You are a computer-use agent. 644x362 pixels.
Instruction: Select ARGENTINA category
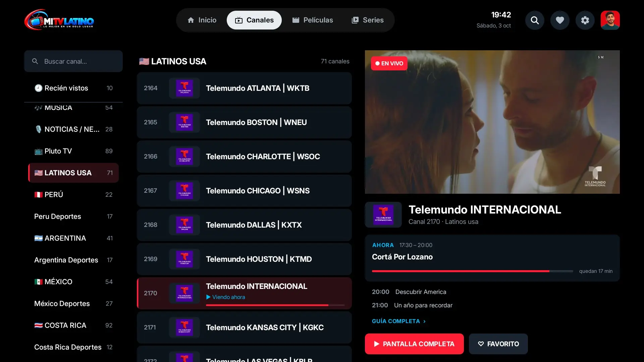coord(73,238)
